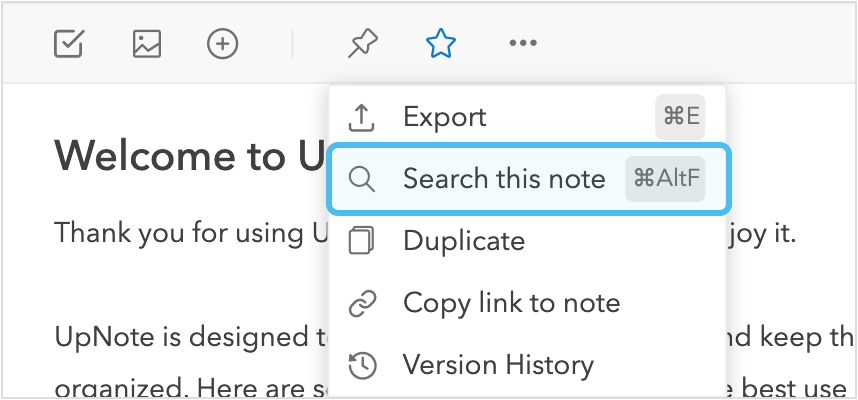Click the stacked pages icon beside Duplicate
The width and height of the screenshot is (858, 400).
[x=361, y=241]
